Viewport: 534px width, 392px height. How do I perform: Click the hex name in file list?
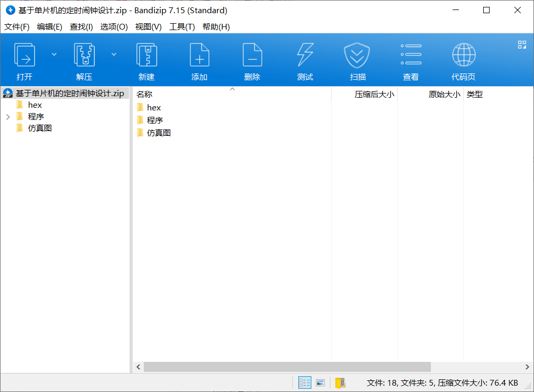[154, 108]
